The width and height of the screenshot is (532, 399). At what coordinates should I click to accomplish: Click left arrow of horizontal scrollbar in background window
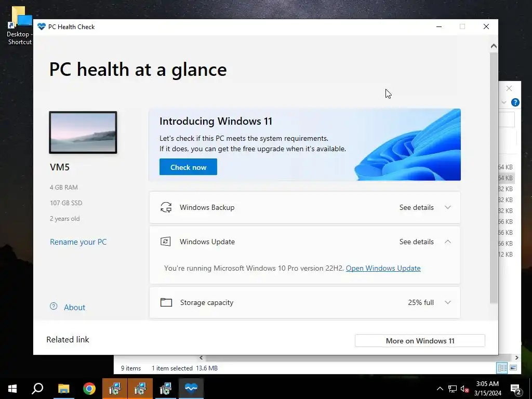[x=201, y=357]
